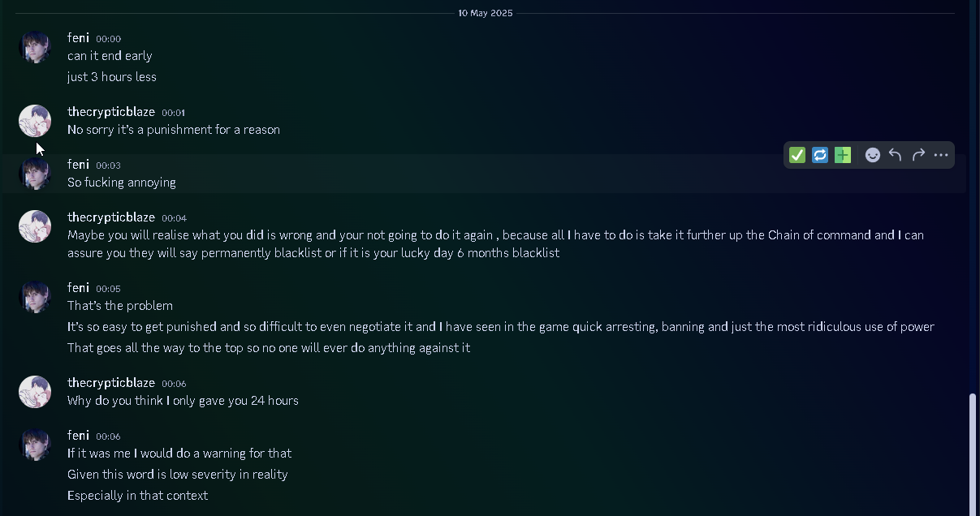Click feni's avatar beside "can it end early"

(35, 47)
